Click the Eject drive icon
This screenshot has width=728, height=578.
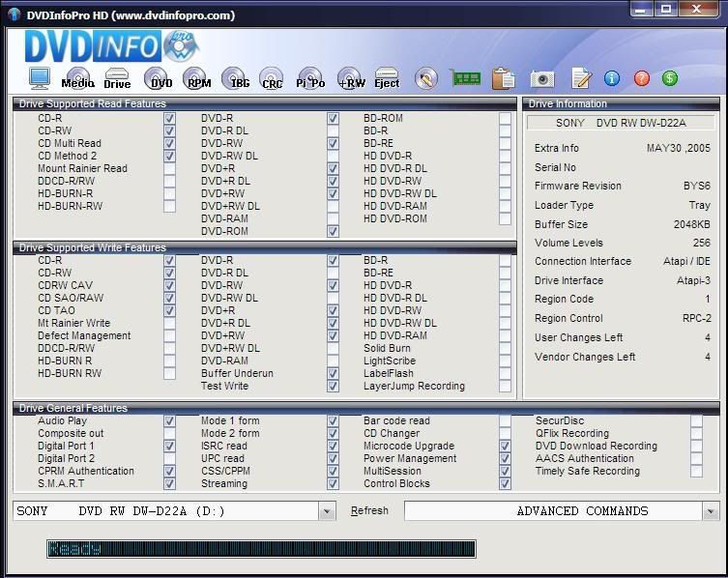pos(387,78)
